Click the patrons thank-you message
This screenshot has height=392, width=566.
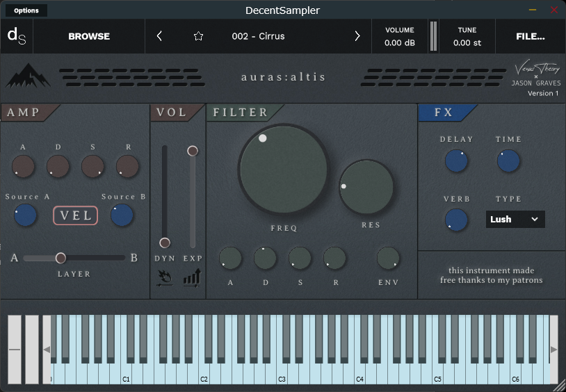pyautogui.click(x=492, y=275)
